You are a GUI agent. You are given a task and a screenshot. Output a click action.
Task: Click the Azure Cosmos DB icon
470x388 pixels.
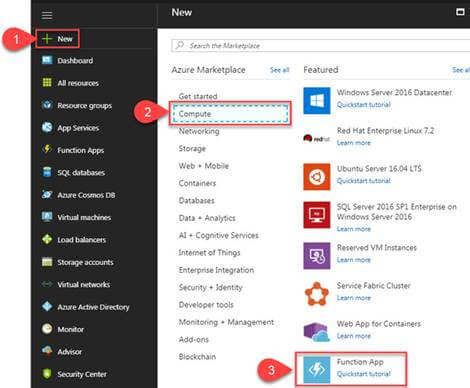pos(47,194)
